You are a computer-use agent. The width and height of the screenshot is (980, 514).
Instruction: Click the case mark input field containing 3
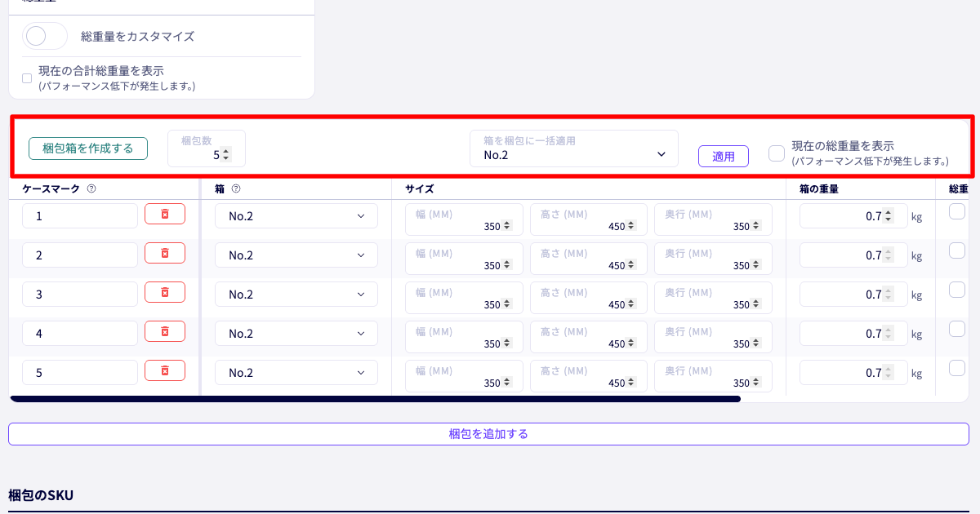pyautogui.click(x=80, y=295)
